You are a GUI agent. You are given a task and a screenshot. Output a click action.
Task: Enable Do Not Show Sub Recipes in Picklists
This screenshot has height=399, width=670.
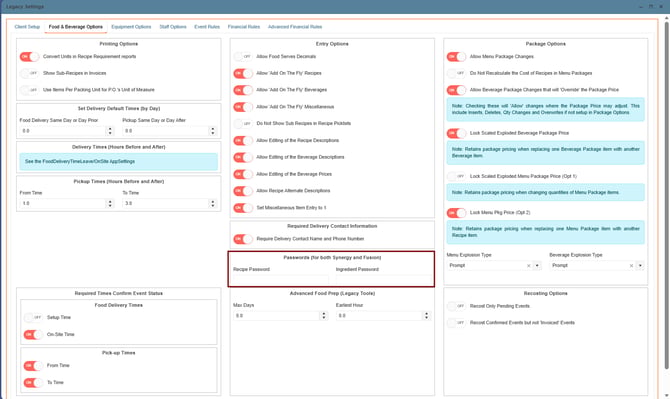click(x=243, y=123)
